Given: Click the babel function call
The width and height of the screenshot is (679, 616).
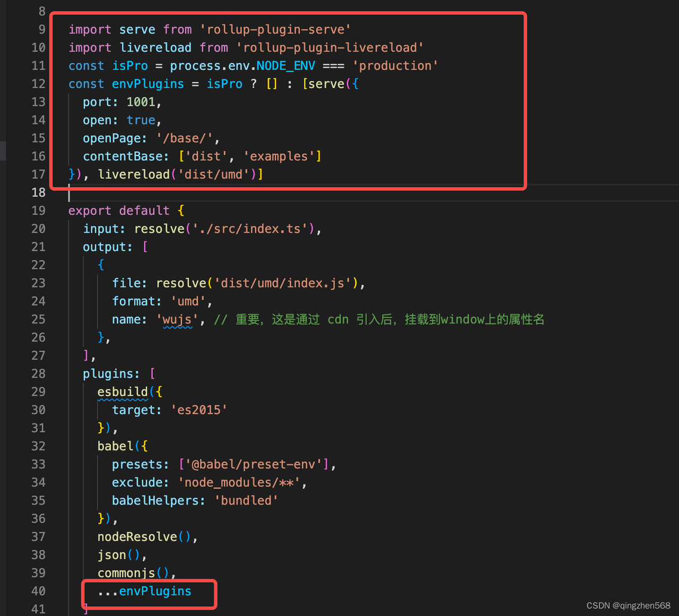Looking at the screenshot, I should tap(115, 446).
